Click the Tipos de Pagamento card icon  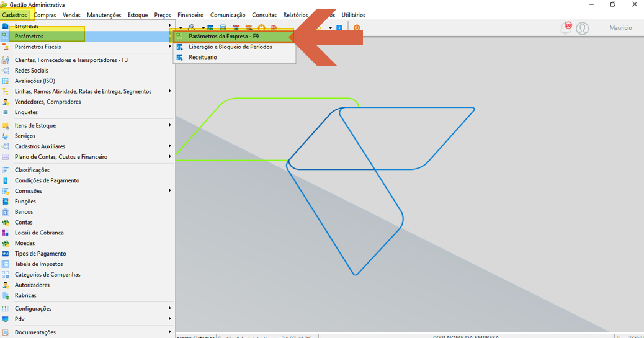tap(6, 254)
